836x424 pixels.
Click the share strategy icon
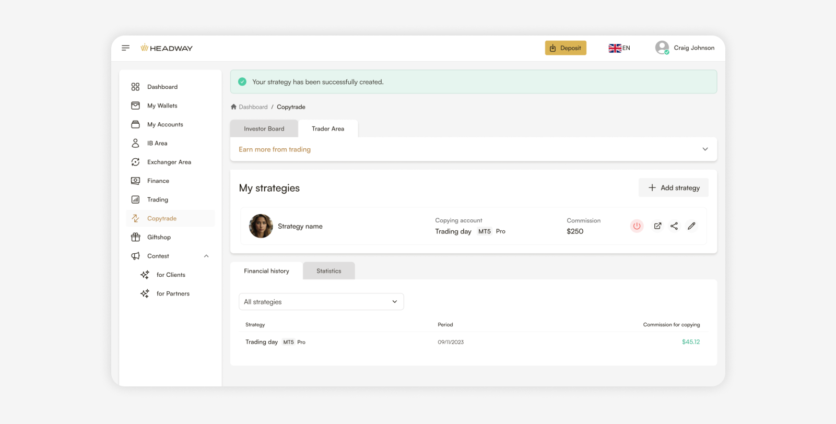pos(674,226)
